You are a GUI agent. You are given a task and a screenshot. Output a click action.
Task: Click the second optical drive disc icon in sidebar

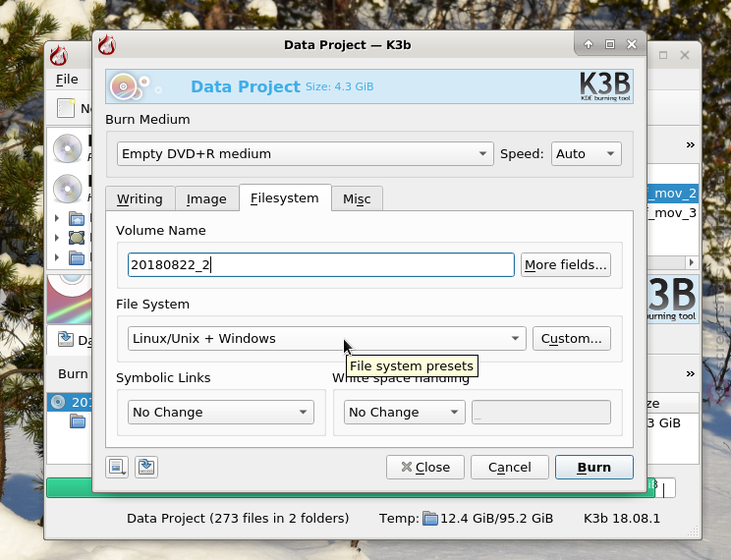(68, 189)
